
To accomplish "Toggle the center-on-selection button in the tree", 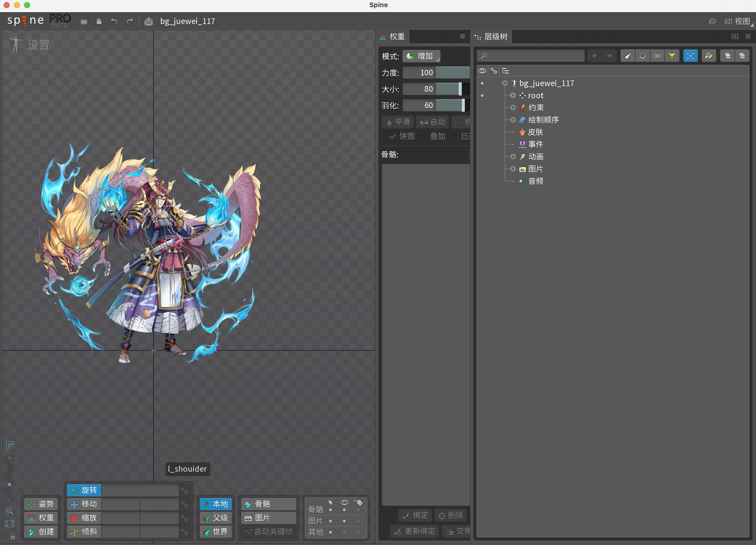I will (x=690, y=56).
